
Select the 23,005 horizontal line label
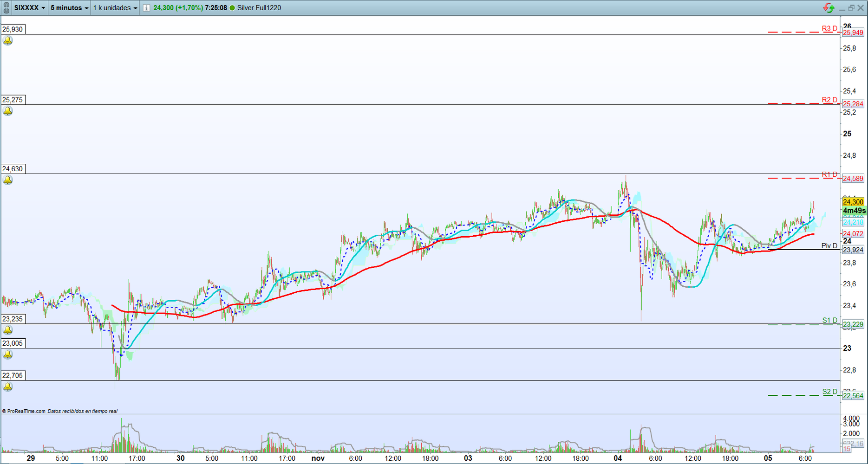coord(13,343)
